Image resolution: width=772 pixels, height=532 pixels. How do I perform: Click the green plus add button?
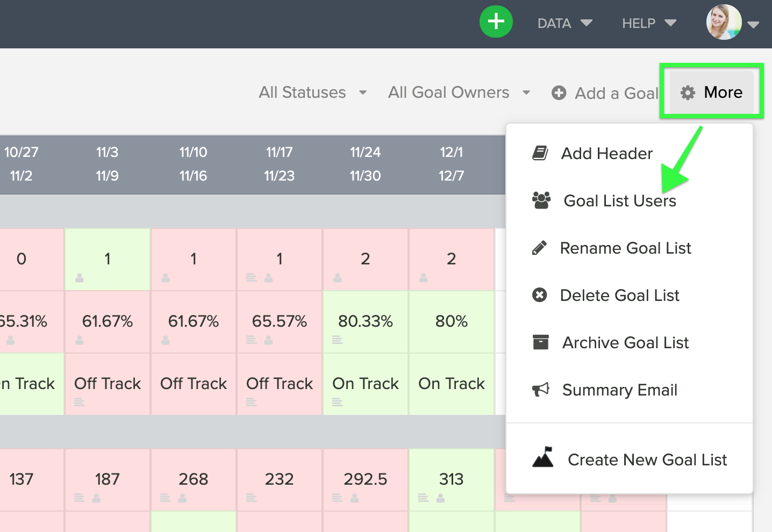496,21
